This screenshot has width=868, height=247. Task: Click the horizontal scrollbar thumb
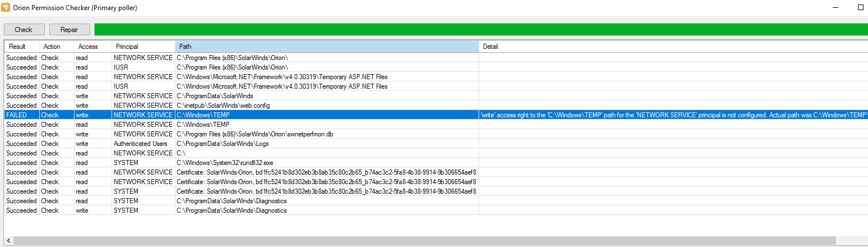pos(424,240)
